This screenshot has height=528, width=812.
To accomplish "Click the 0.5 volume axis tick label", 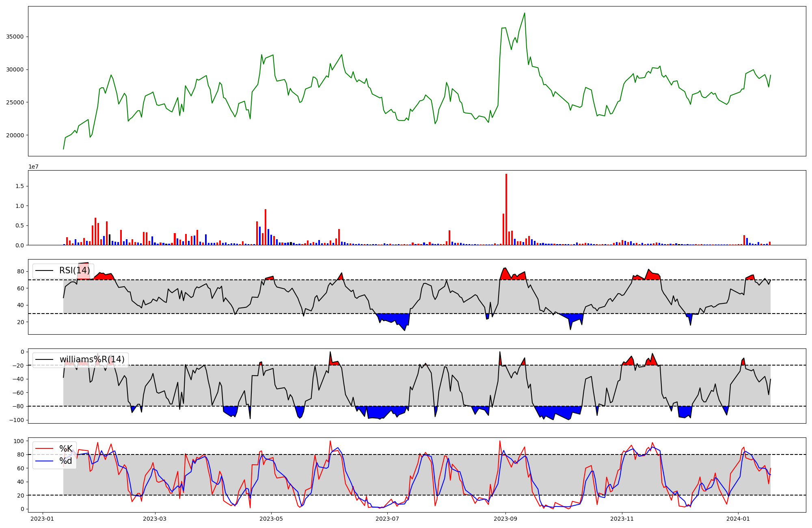I will [x=19, y=225].
